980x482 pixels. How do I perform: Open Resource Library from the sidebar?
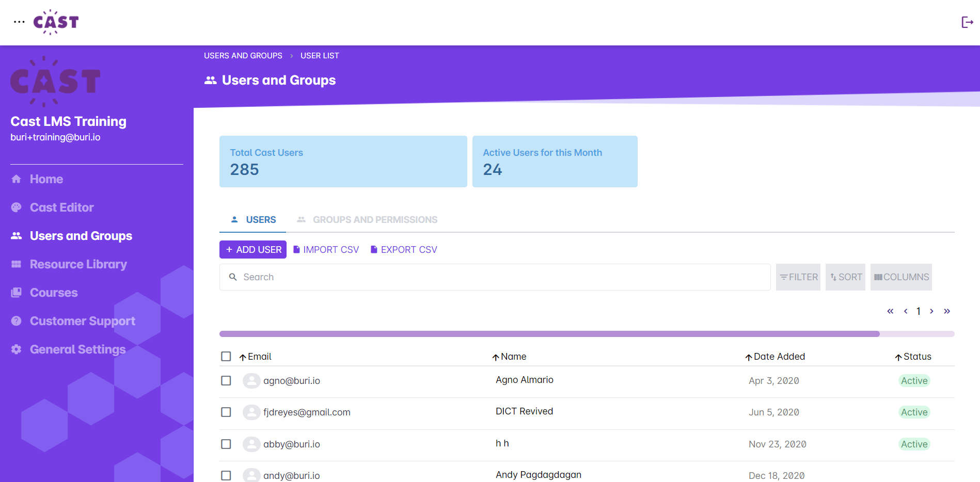coord(78,264)
